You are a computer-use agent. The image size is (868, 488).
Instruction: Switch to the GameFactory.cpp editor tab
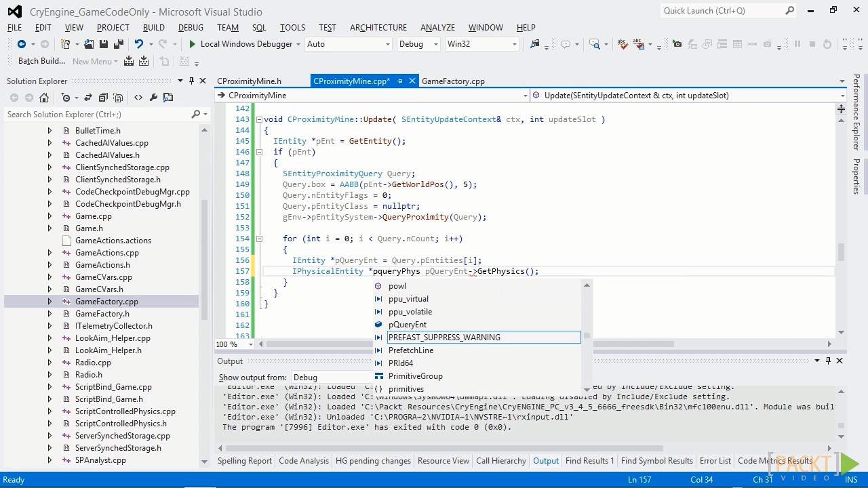coord(453,81)
